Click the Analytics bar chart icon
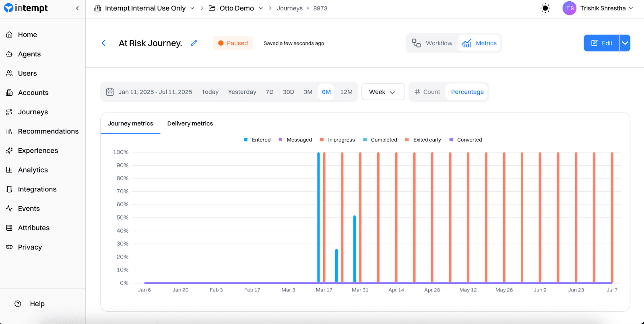The height and width of the screenshot is (324, 644). pyautogui.click(x=9, y=170)
